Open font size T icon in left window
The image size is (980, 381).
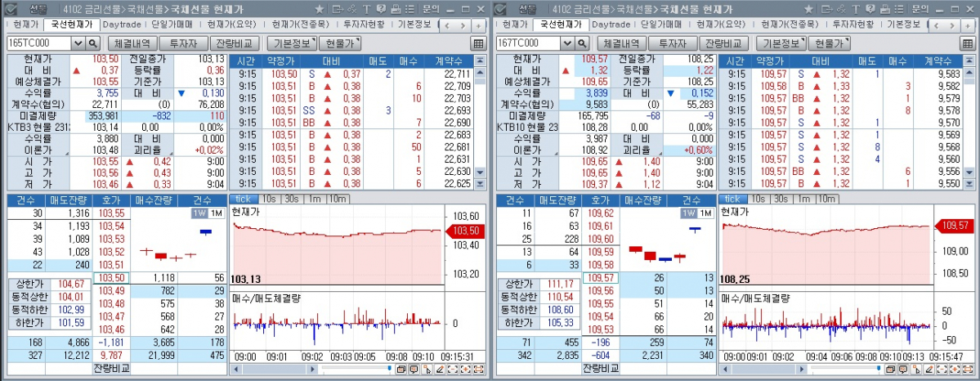click(366, 9)
